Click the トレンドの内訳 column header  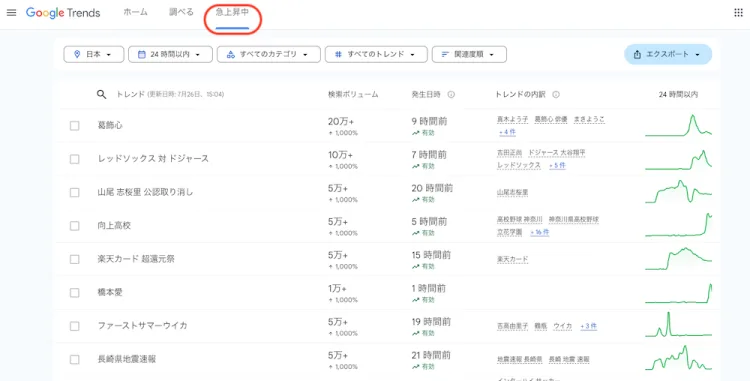point(520,95)
